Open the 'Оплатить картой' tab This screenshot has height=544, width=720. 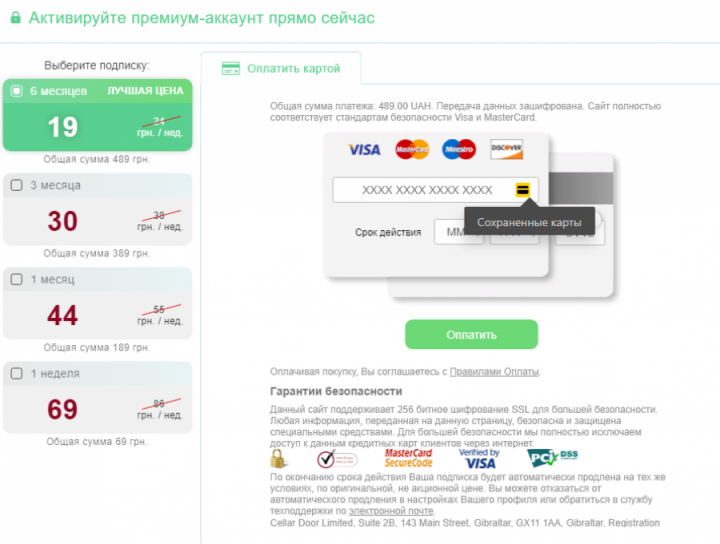[x=281, y=69]
